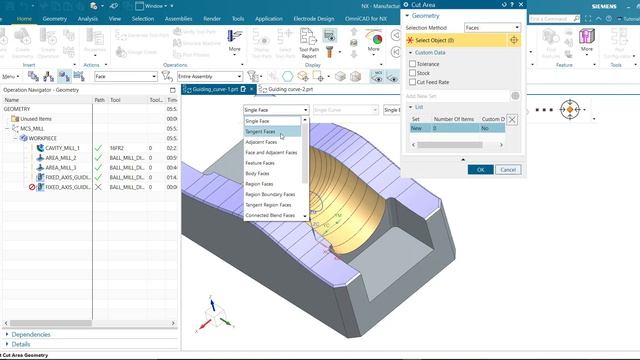This screenshot has width=640, height=360.
Task: Click the crosshair point icon beside Select Object
Action: pos(514,40)
